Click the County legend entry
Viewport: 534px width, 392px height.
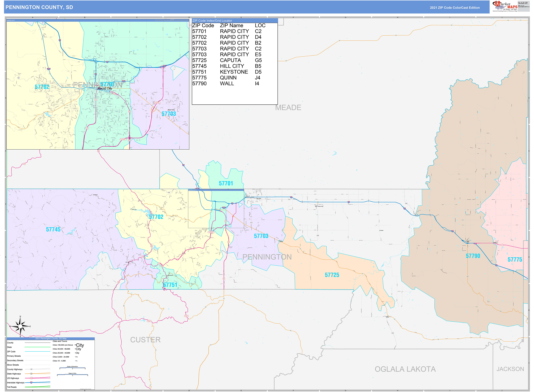[x=10, y=343]
